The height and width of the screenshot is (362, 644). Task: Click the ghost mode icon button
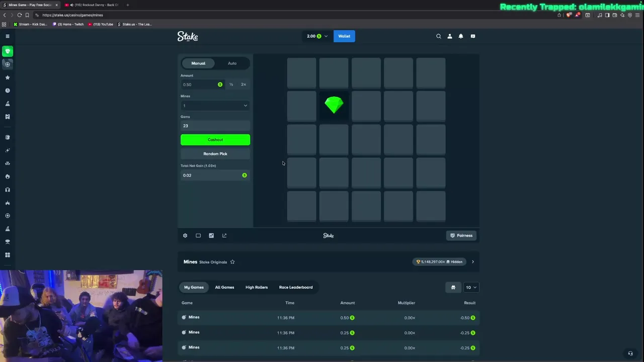453,288
